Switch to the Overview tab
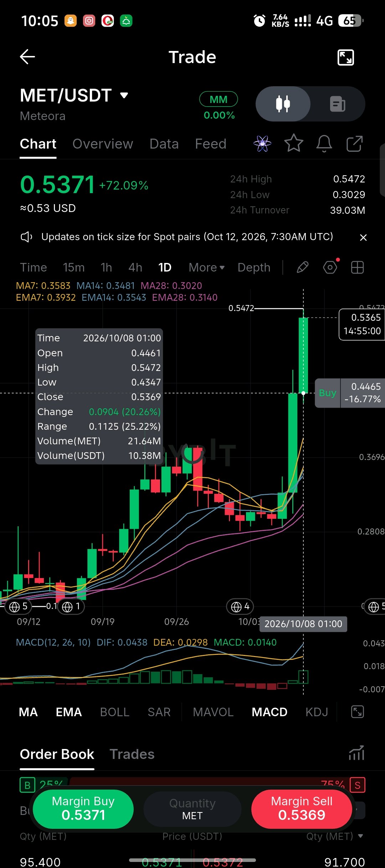Screen dimensions: 385x868 [x=103, y=144]
